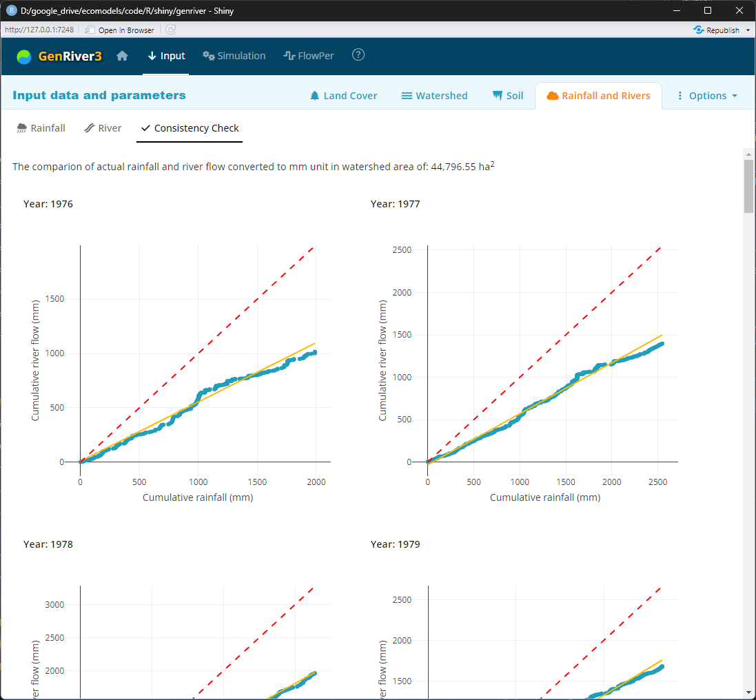Click the 'Input data and parameters' heading
Screen dimensions: 756x700
coord(99,96)
